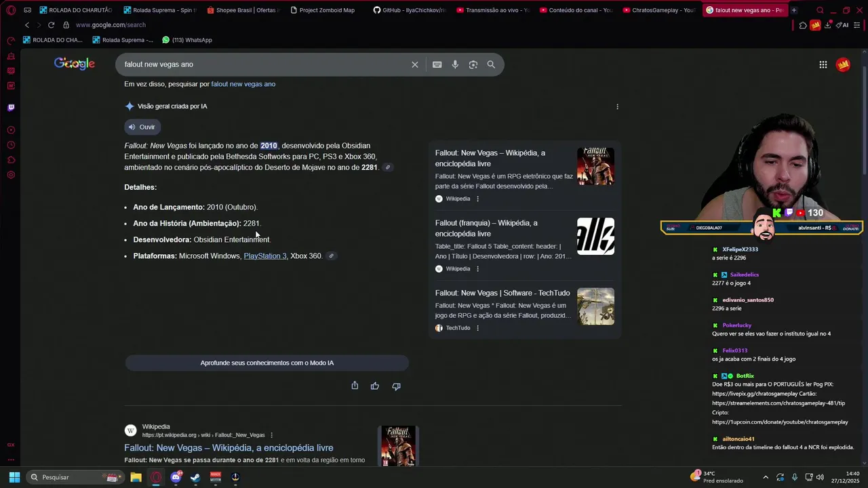868x488 pixels.
Task: Open the browser downloads panel
Action: pos(828,25)
